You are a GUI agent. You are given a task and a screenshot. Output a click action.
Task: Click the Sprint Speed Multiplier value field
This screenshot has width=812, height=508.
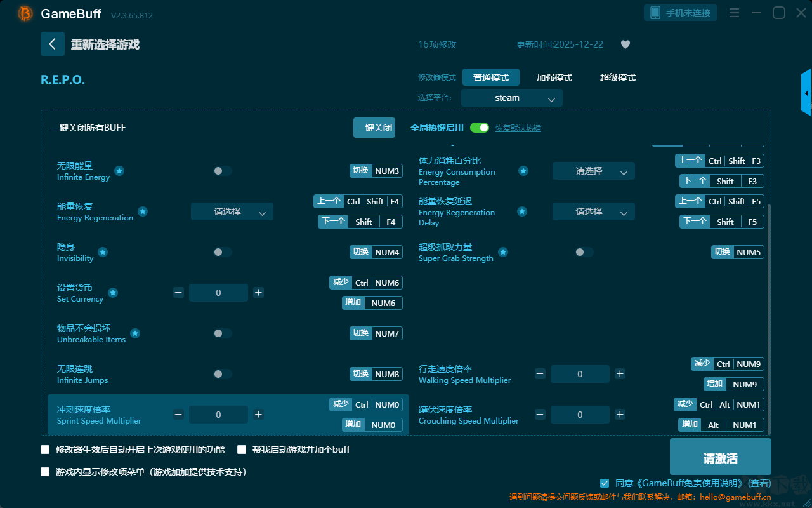click(218, 415)
